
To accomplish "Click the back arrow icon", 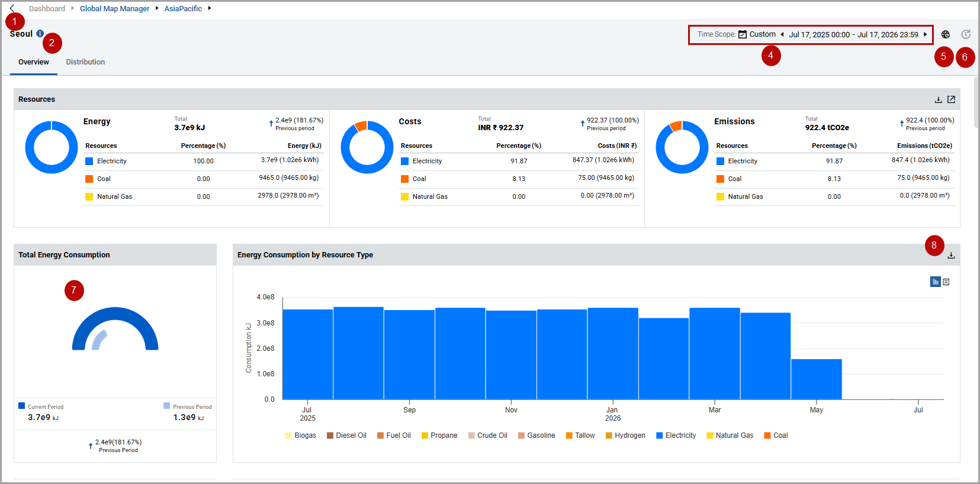I will click(x=12, y=8).
